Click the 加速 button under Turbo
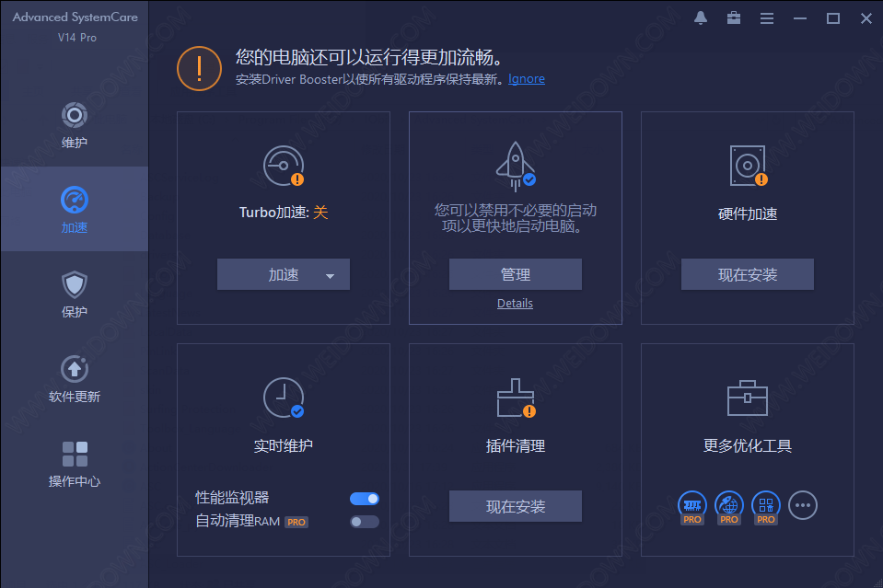 284,274
